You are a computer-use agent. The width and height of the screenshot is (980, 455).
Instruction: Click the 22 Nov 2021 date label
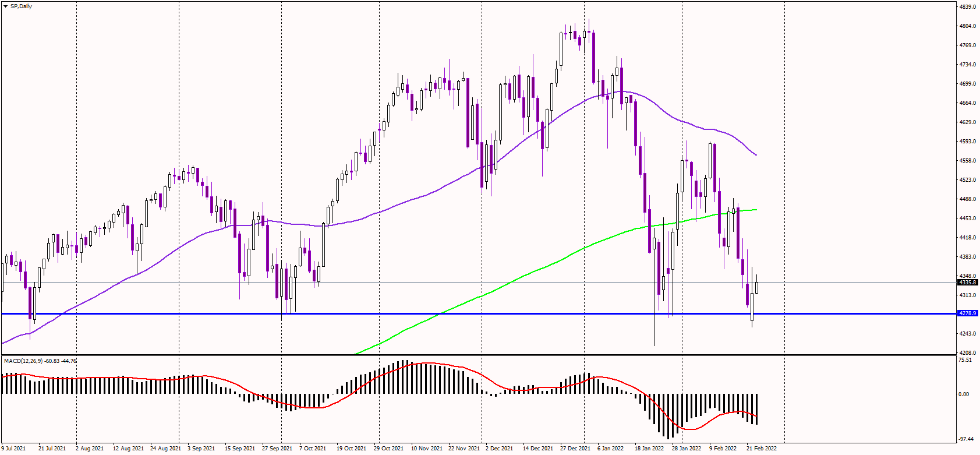point(464,449)
